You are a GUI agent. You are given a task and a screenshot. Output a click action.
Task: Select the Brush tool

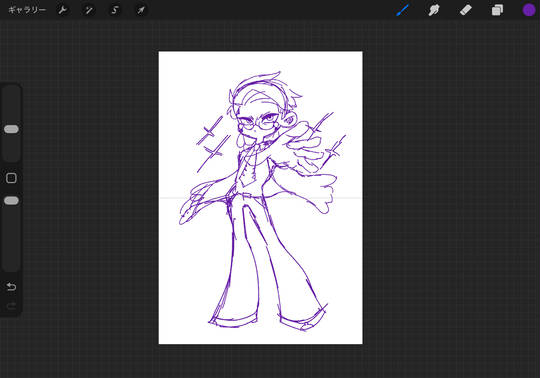coord(402,10)
